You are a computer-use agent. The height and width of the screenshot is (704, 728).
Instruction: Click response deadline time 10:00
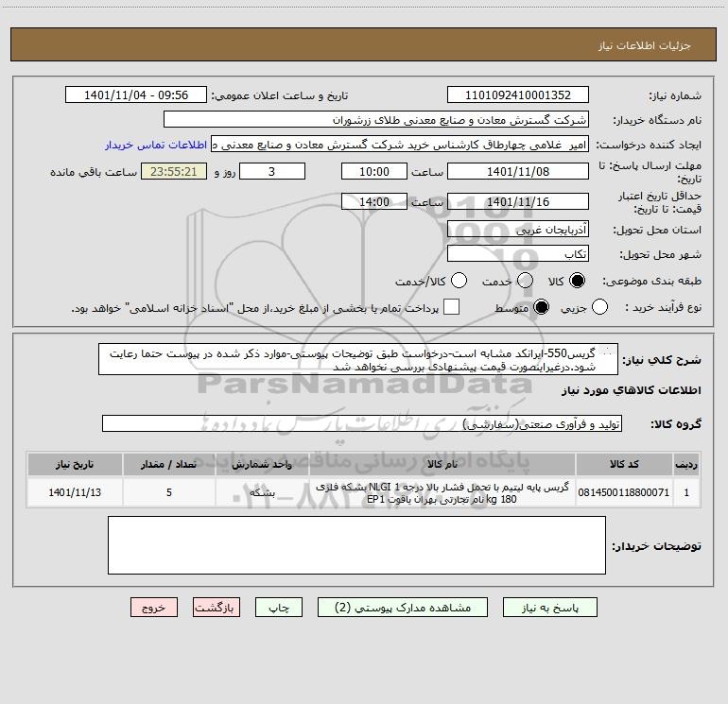coord(374,171)
